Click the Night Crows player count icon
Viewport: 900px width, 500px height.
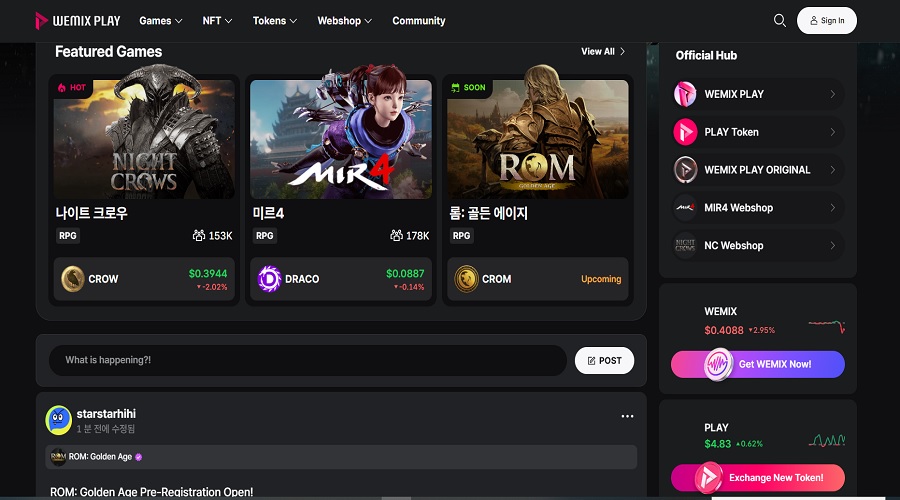pos(199,235)
